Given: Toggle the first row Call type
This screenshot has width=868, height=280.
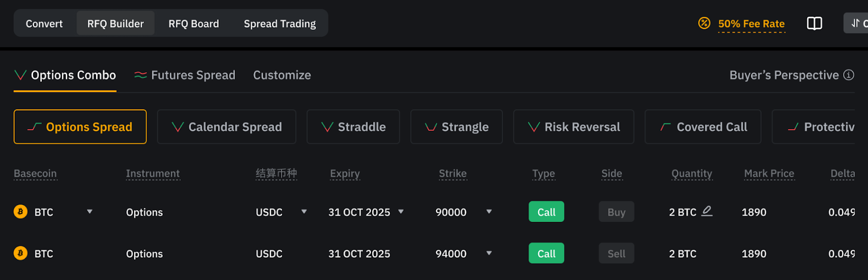Looking at the screenshot, I should click(x=546, y=212).
